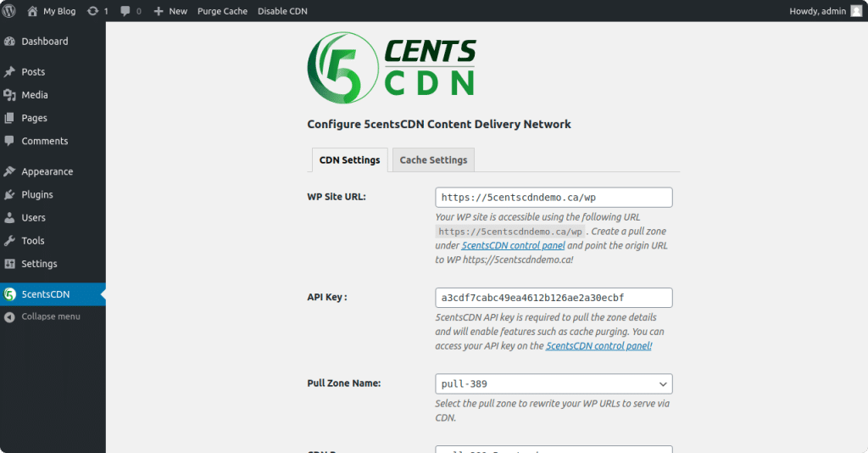The image size is (868, 453).
Task: Open the Posts menu item
Action: [53, 72]
